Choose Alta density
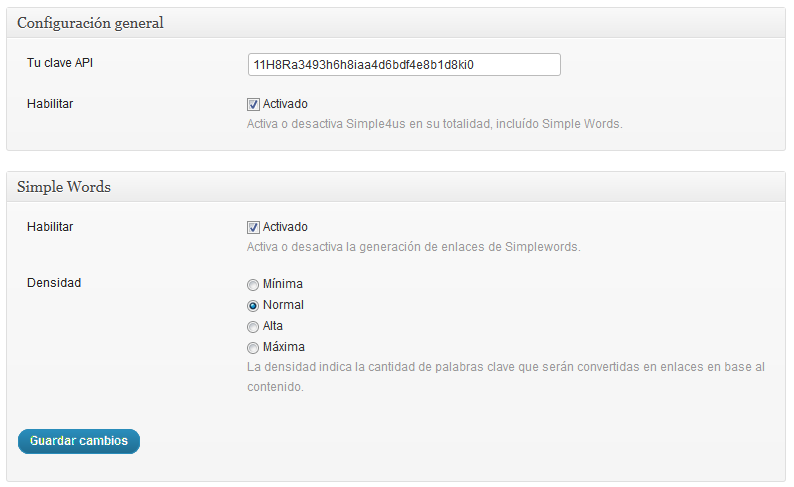Screen dimensions: 794x487 tap(253, 327)
